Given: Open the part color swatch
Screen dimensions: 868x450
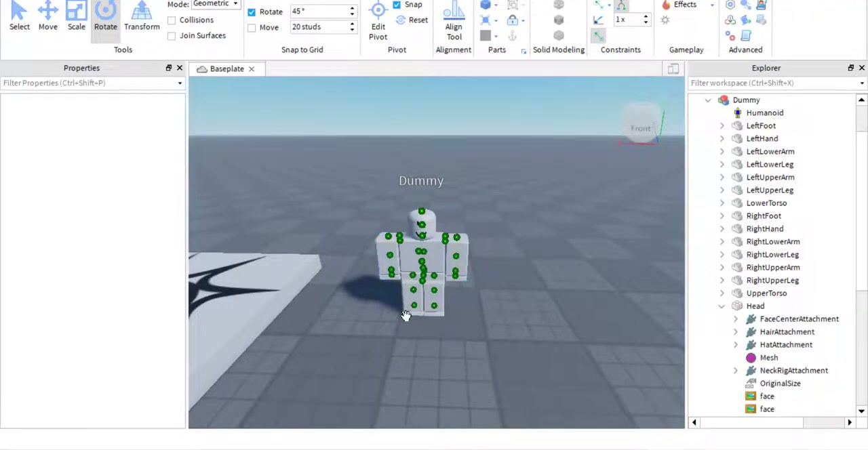Looking at the screenshot, I should [x=486, y=36].
